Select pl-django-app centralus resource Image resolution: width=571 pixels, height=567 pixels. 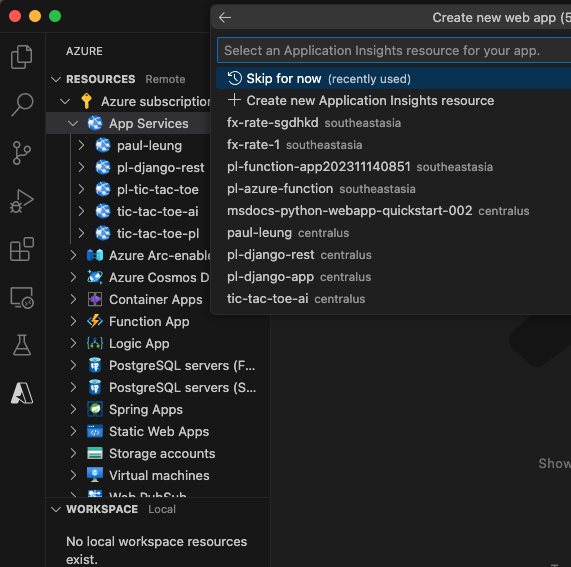394,277
